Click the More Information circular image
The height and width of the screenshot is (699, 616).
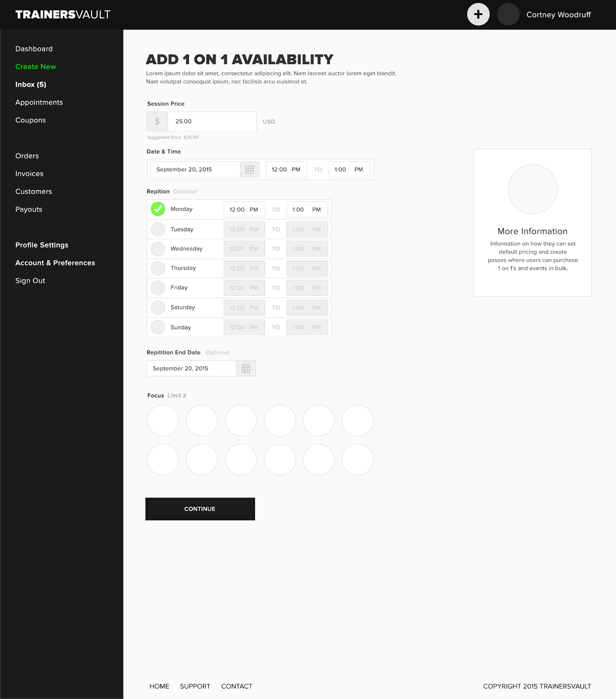pos(533,189)
